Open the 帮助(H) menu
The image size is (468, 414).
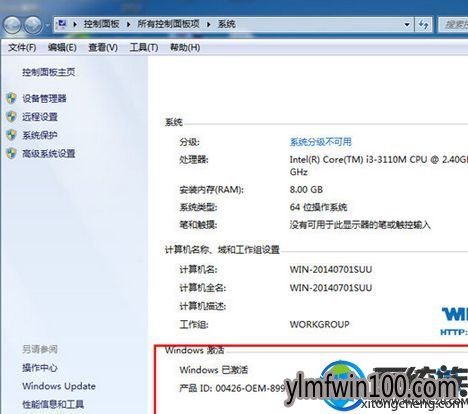[185, 48]
